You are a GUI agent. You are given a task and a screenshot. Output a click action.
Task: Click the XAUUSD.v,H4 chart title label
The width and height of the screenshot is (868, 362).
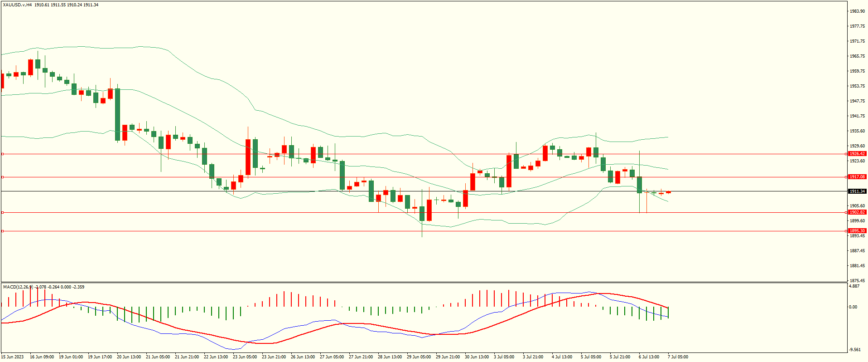coord(17,5)
